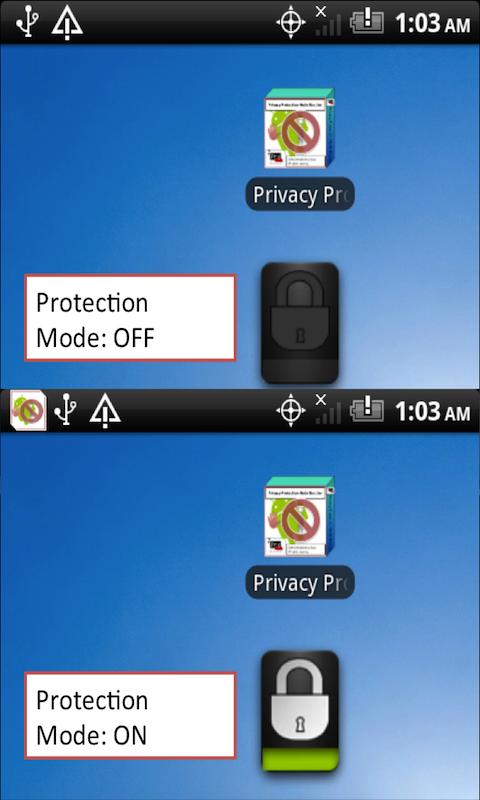Screen dimensions: 480x800
Task: Tap the green indicator bar under the padlock
Action: (299, 759)
